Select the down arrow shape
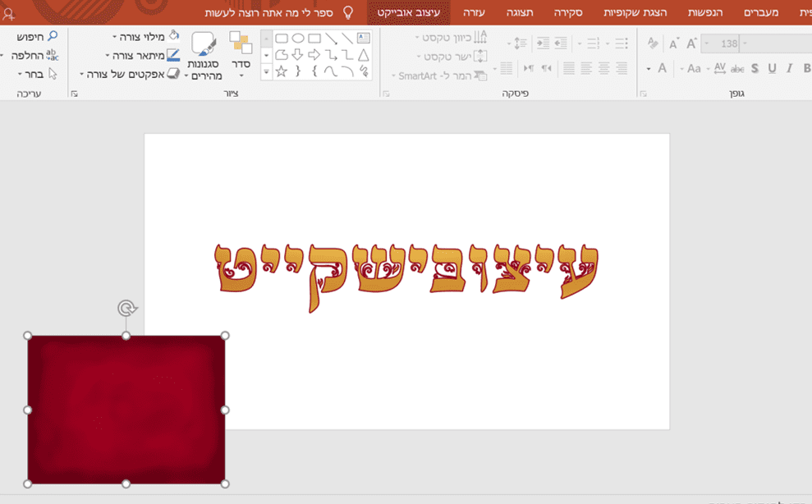Screen dimensions: 812x504 coord(297,54)
